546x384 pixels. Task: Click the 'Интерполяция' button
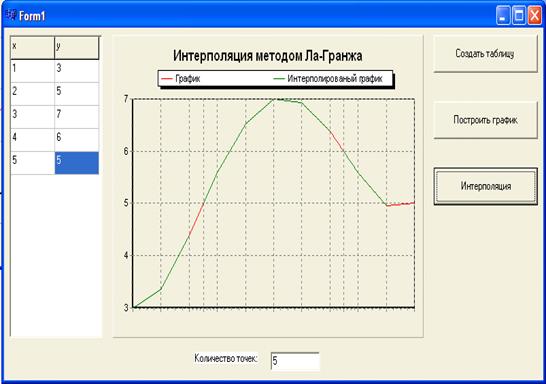[485, 186]
